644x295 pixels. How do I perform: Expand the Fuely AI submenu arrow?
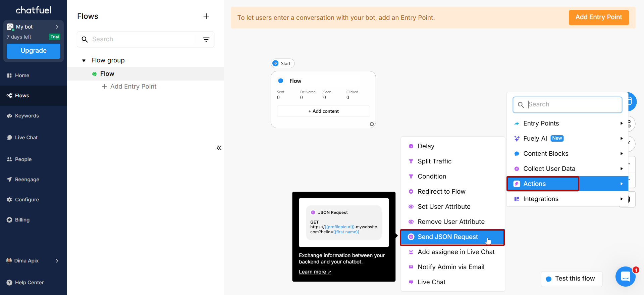coord(622,139)
